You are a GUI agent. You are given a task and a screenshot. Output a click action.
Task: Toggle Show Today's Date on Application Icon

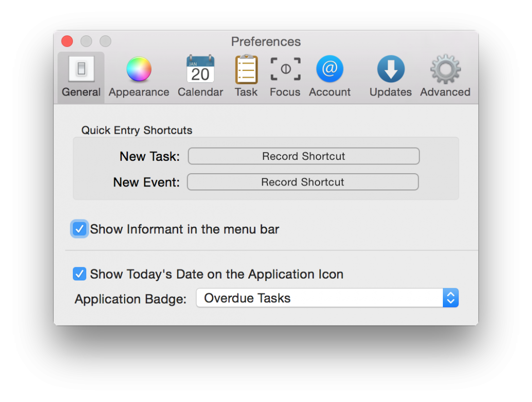[x=79, y=274]
